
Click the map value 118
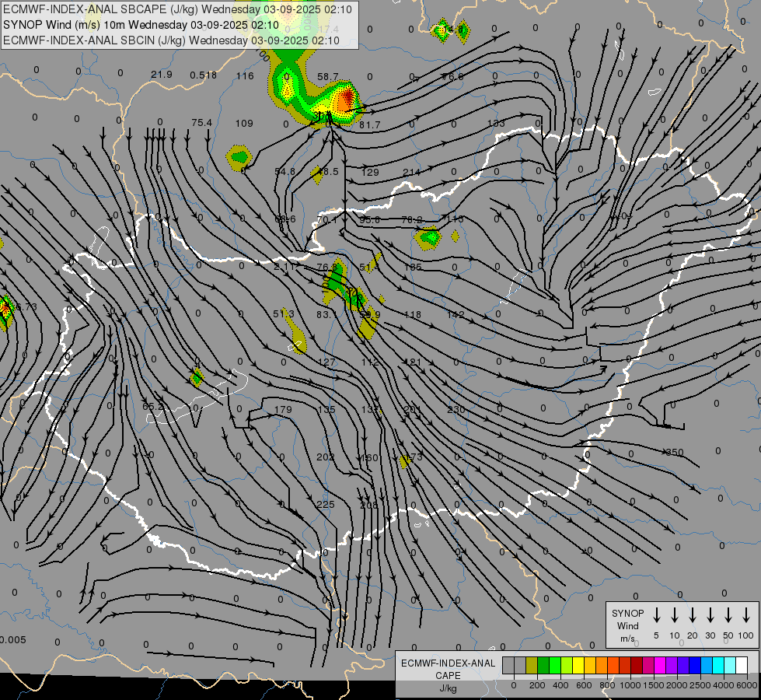point(412,315)
